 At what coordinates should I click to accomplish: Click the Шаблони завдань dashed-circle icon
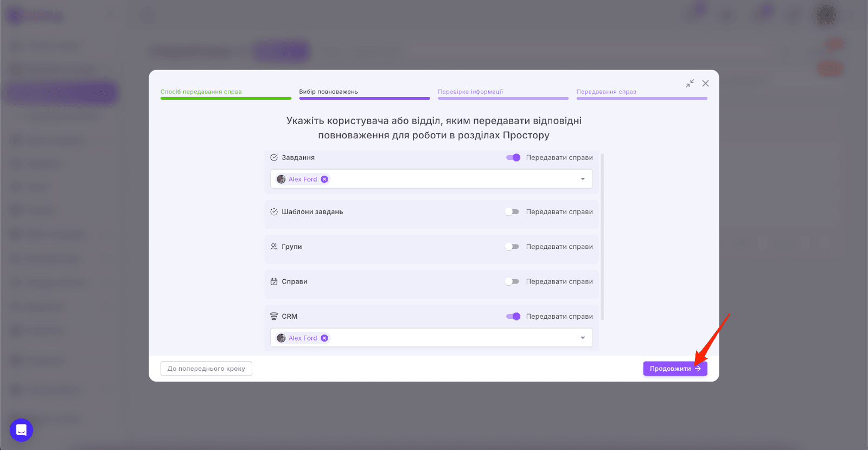[274, 212]
